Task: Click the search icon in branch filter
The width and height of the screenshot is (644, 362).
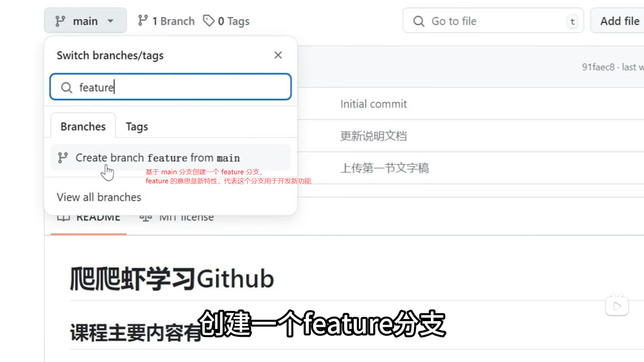Action: pos(66,87)
